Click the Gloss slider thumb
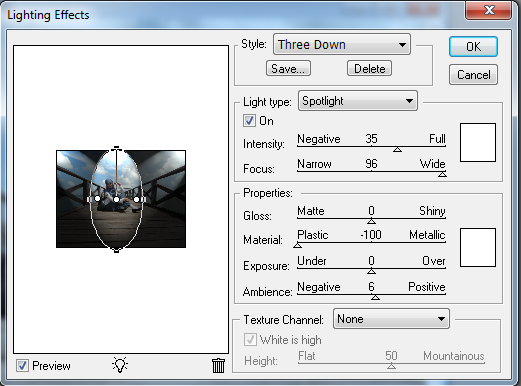Screen dimensions: 521x386 371,221
